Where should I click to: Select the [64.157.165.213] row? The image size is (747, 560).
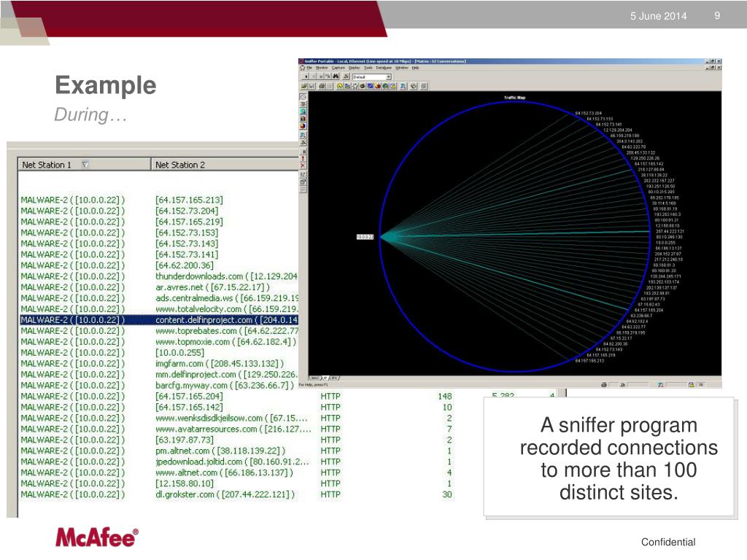159,200
